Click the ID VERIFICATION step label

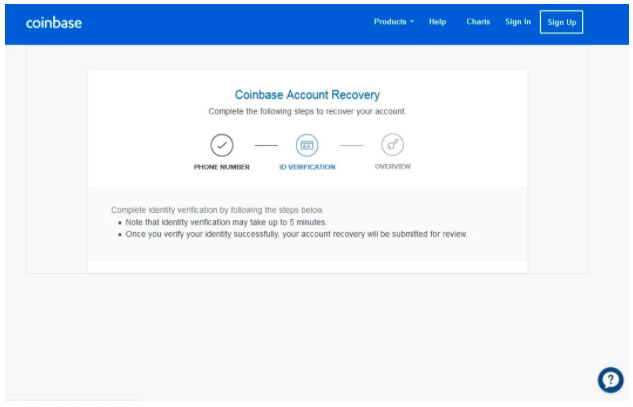(307, 167)
